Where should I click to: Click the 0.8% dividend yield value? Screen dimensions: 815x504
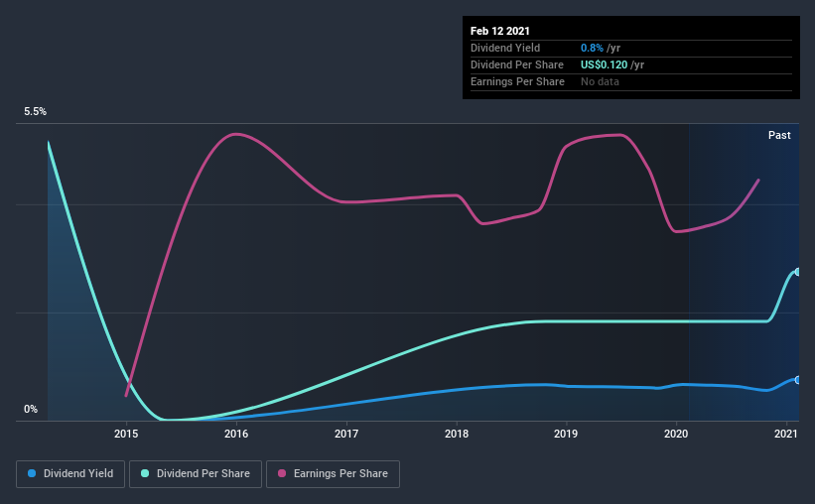pyautogui.click(x=592, y=48)
